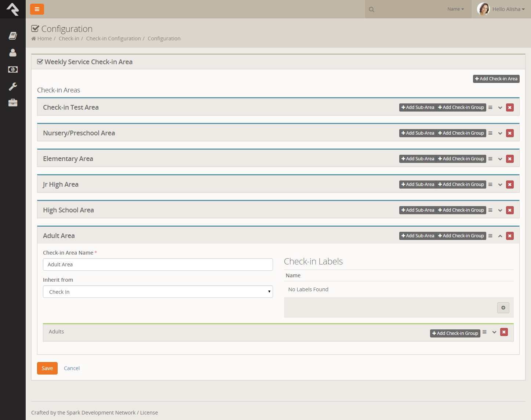Screen dimensions: 531x420
Task: Open the person icon in sidebar
Action: point(13,53)
